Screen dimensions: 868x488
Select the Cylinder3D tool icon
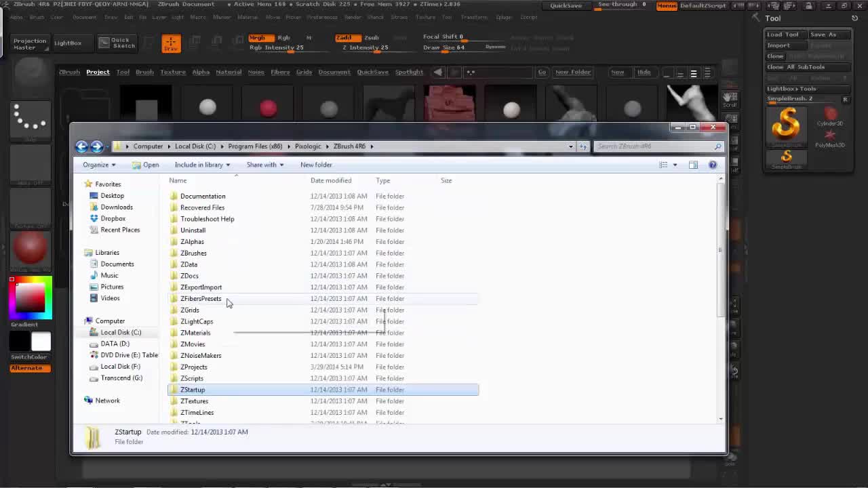click(x=830, y=116)
